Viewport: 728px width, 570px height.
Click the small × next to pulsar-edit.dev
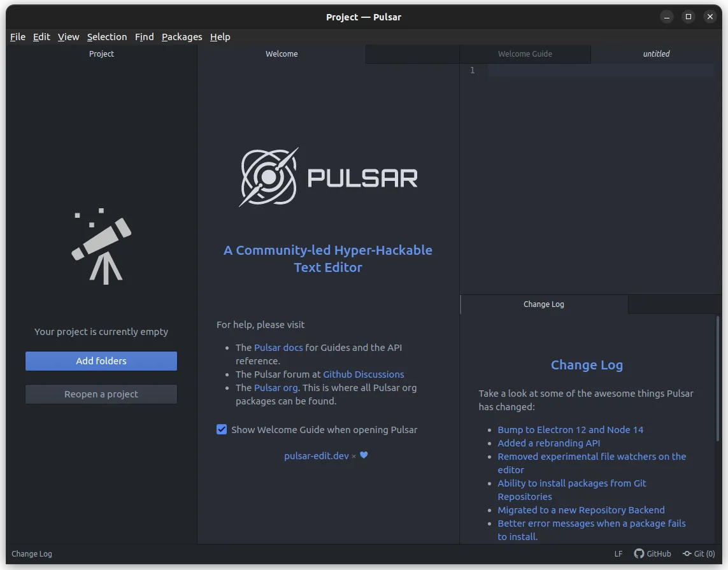click(353, 456)
